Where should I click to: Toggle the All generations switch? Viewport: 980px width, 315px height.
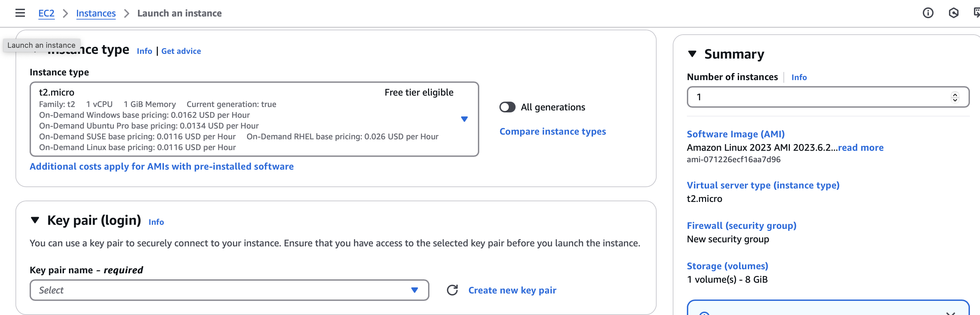tap(507, 107)
